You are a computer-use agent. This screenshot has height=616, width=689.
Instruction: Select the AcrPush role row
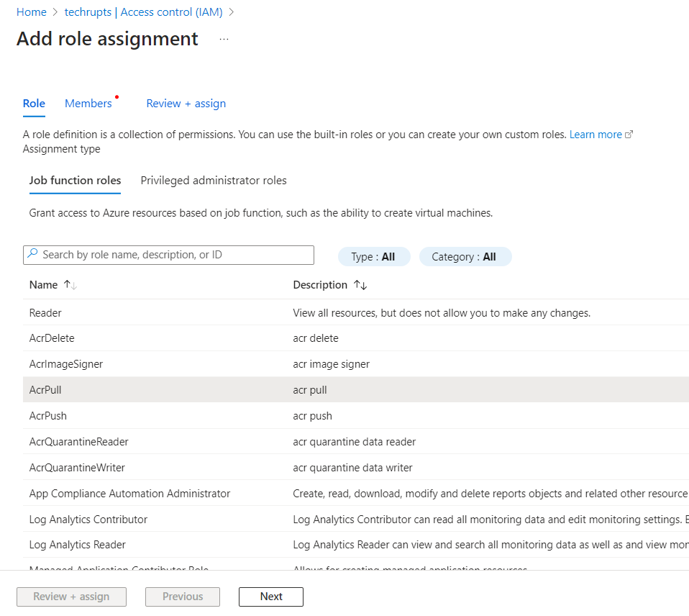47,416
